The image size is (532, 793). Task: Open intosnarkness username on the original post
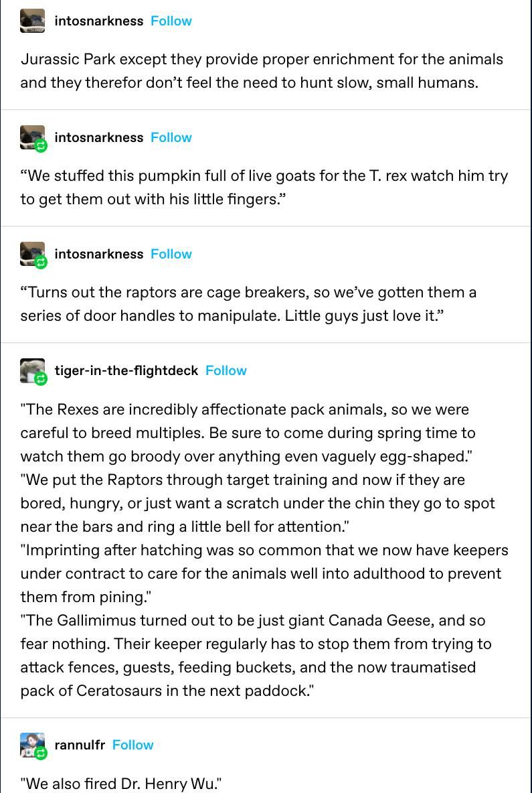click(x=99, y=21)
